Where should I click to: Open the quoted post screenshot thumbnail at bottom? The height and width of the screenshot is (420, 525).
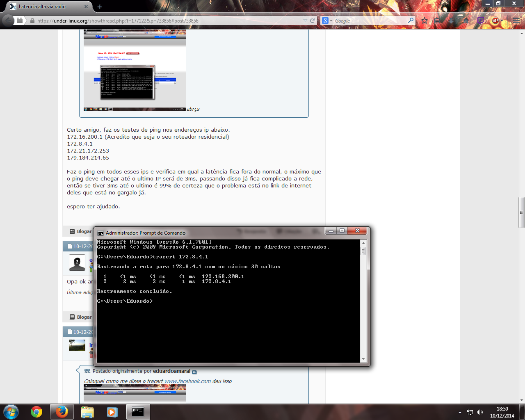coord(135,393)
